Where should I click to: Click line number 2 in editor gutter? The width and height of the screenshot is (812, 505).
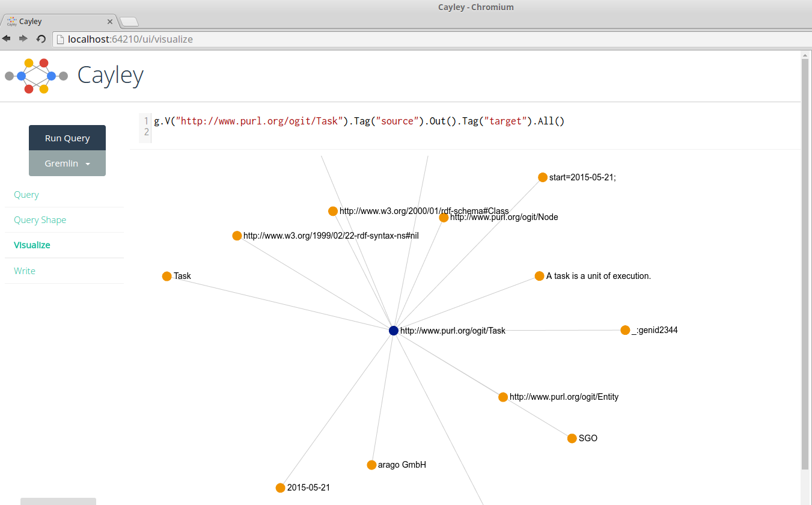tap(146, 132)
